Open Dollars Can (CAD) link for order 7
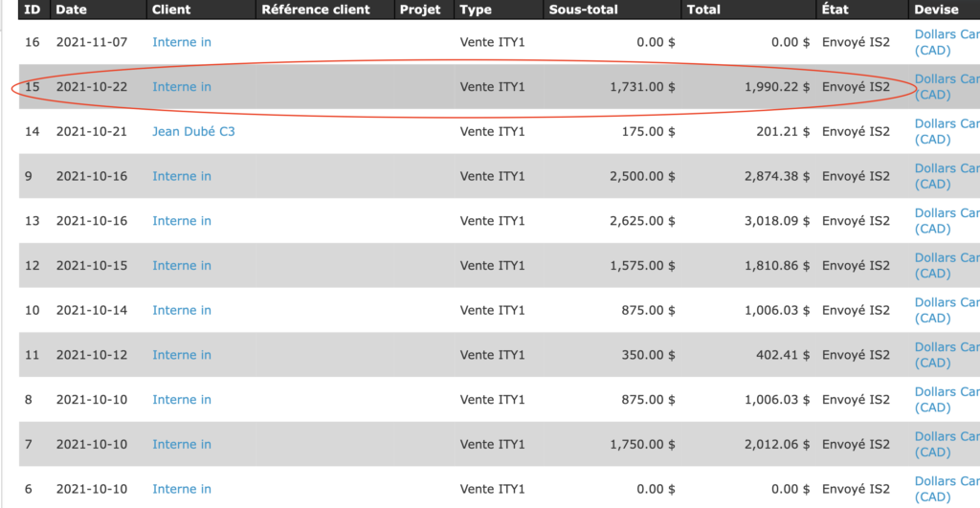The height and width of the screenshot is (508, 980). tap(946, 444)
